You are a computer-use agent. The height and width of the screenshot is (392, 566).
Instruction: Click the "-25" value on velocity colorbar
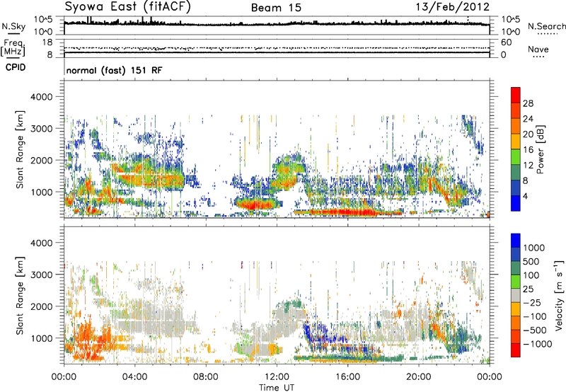pos(533,302)
